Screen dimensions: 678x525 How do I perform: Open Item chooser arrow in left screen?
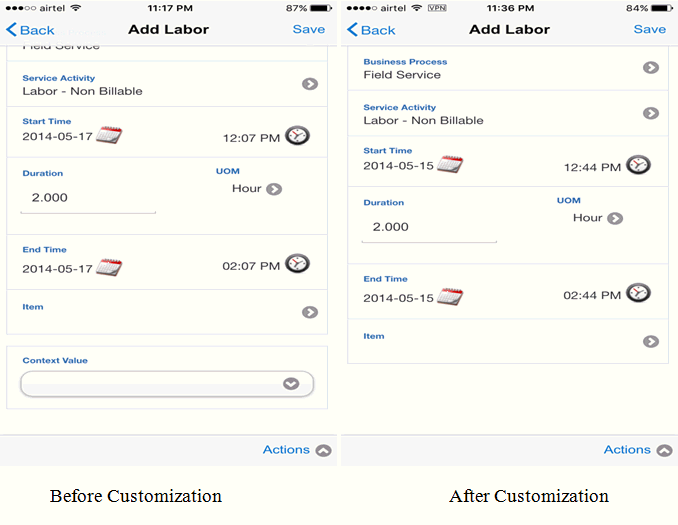click(310, 312)
